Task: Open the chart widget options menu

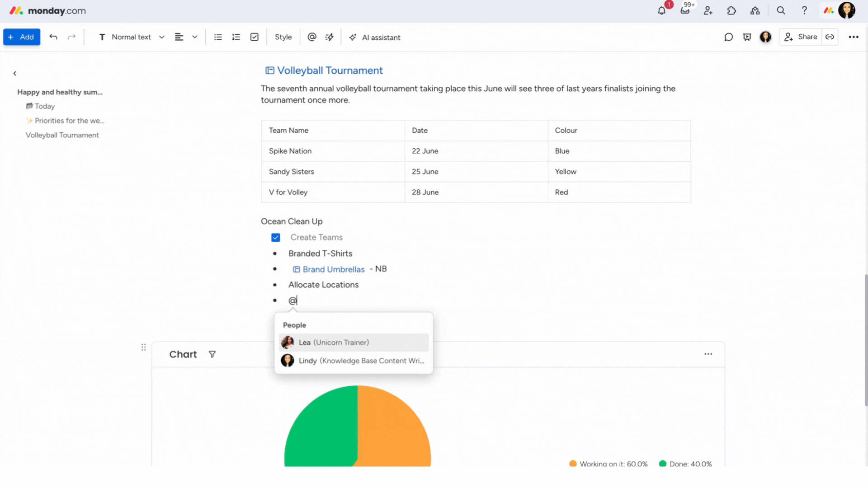Action: [708, 354]
